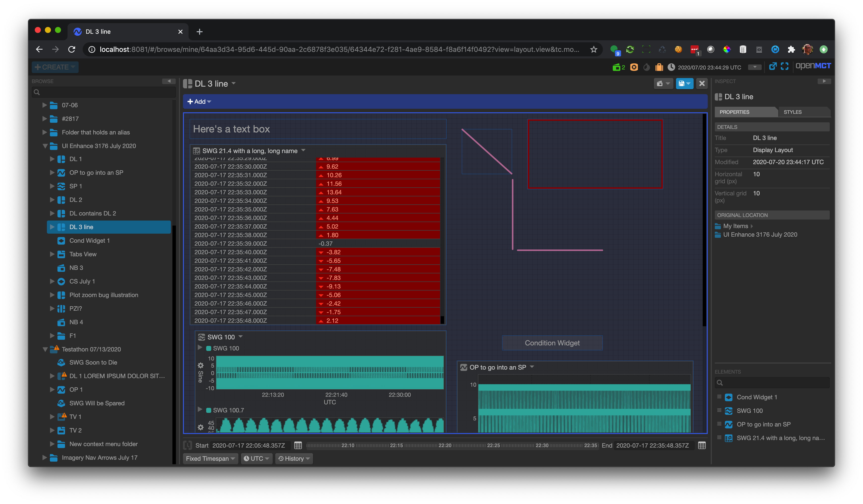Image resolution: width=863 pixels, height=504 pixels.
Task: Follow the My Items link under Original Location
Action: click(737, 226)
